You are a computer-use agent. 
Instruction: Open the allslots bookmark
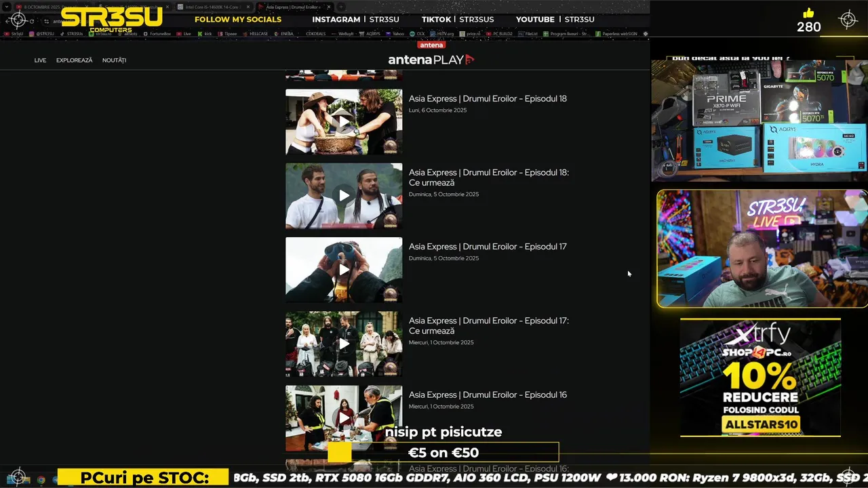tap(128, 33)
